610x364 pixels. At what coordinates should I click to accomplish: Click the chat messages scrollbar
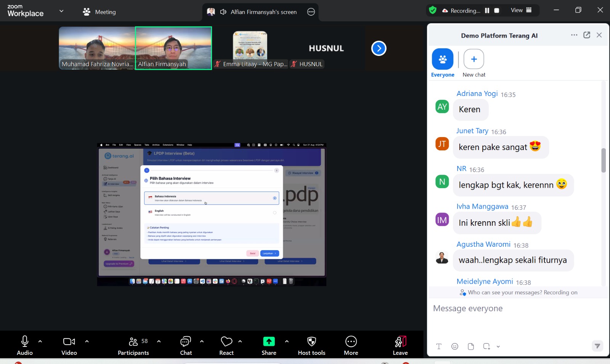click(x=604, y=160)
